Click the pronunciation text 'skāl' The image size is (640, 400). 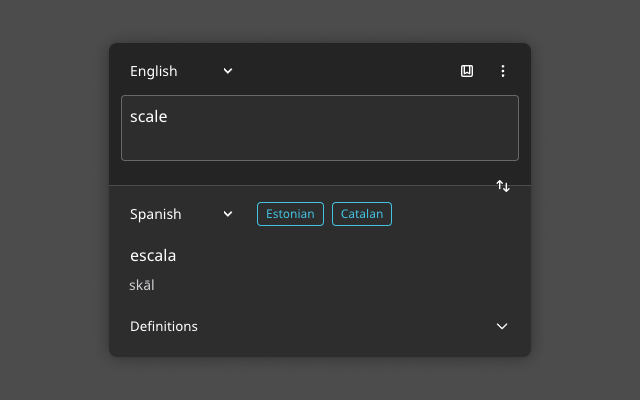(x=142, y=286)
